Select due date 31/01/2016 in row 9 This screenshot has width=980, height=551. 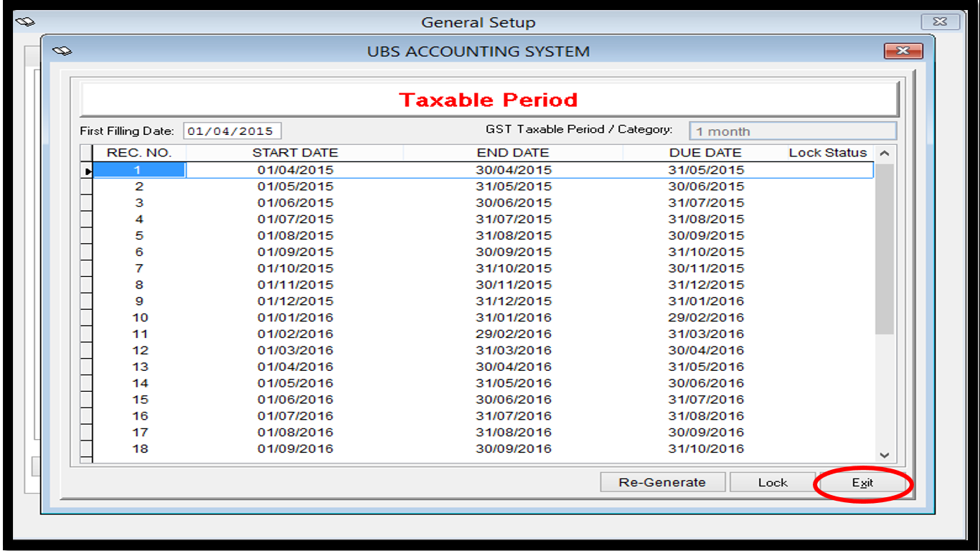coord(706,301)
